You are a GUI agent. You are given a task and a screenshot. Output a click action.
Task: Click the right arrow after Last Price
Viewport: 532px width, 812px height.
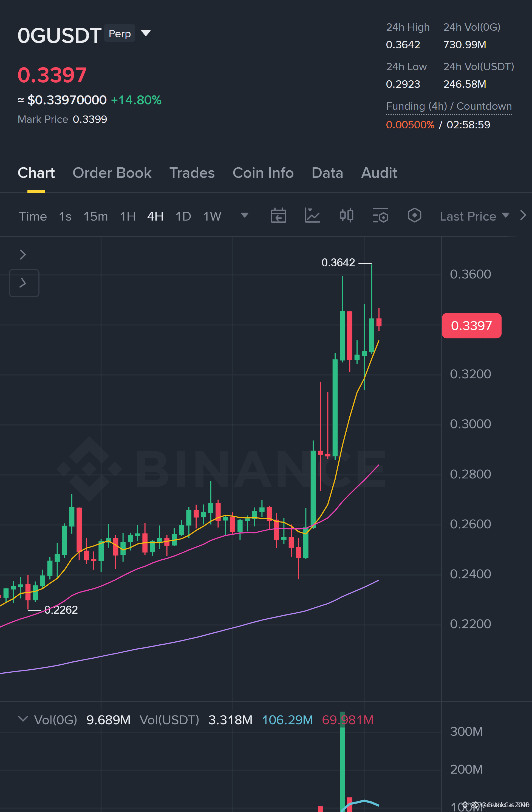pos(523,215)
